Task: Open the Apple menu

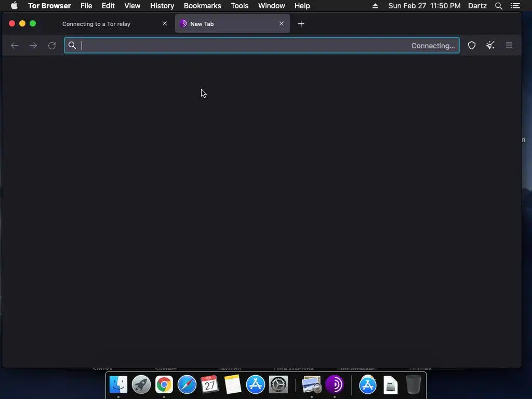Action: pos(14,5)
